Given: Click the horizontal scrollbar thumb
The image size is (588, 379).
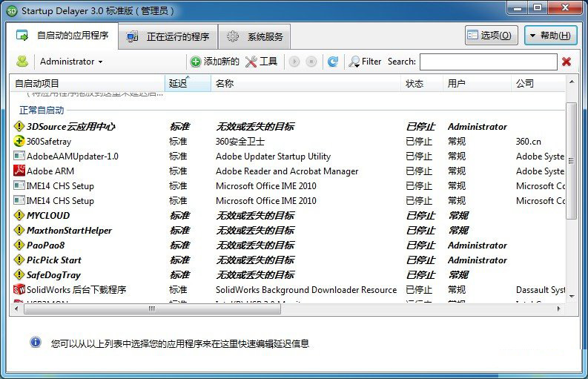Looking at the screenshot, I should (x=152, y=309).
